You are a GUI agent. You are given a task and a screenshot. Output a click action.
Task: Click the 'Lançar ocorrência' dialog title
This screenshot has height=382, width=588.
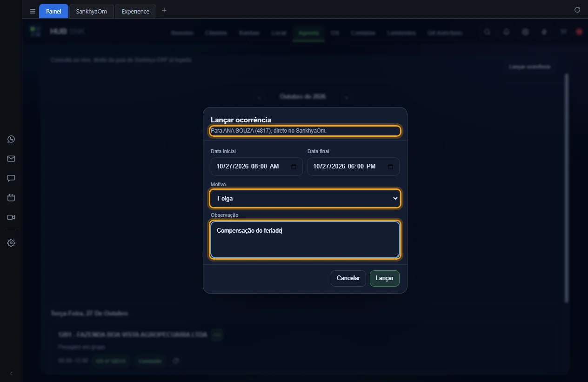[x=241, y=120]
